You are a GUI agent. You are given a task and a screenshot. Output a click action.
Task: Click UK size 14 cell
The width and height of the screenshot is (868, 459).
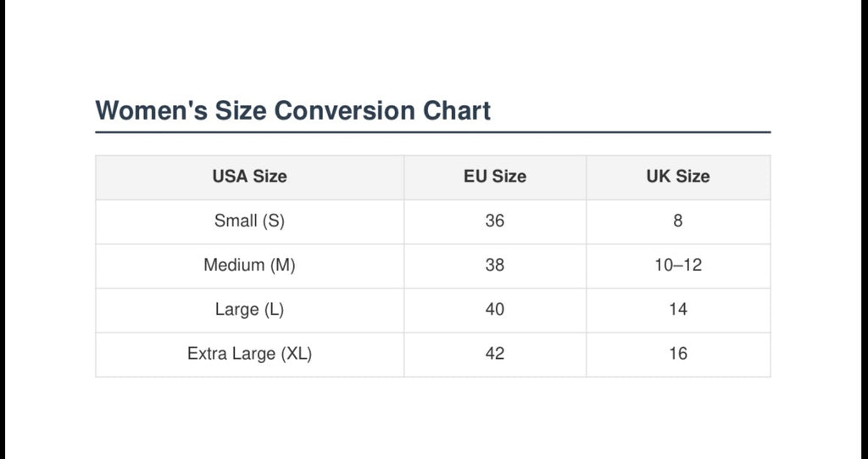tap(678, 311)
